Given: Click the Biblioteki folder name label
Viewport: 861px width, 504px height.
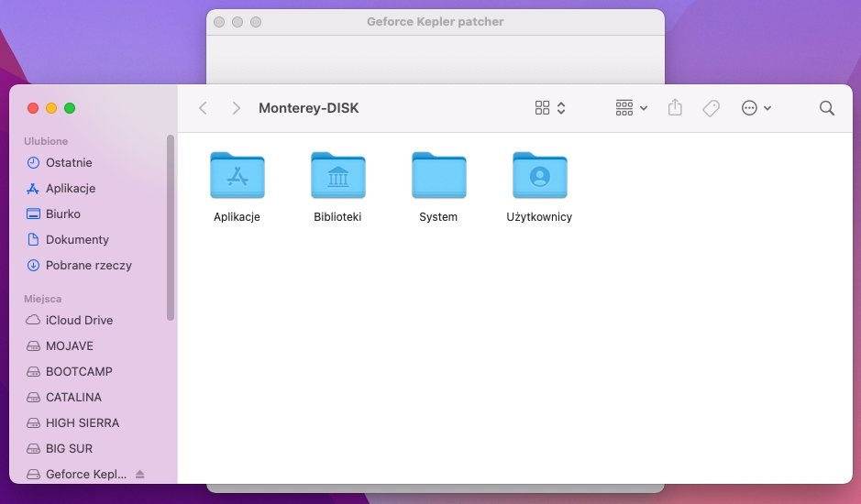Looking at the screenshot, I should click(x=337, y=217).
